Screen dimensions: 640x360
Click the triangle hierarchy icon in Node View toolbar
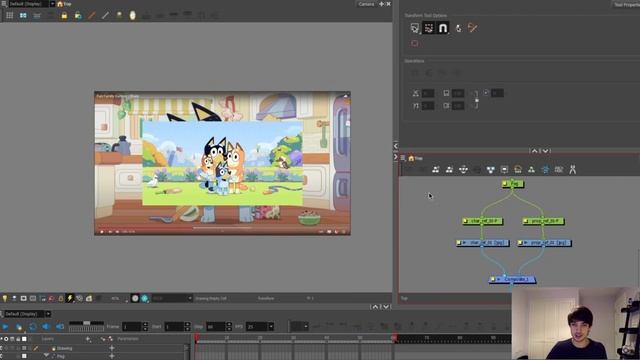coord(531,169)
